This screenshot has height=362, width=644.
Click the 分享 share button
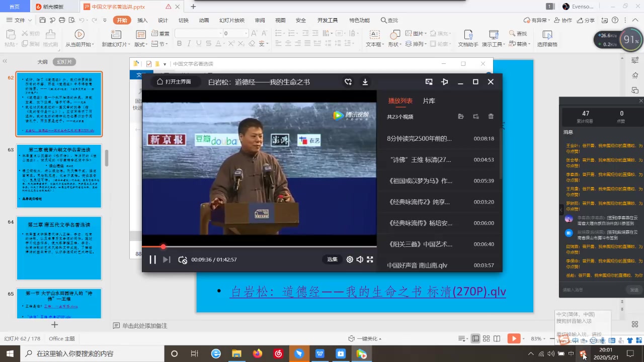(x=586, y=20)
